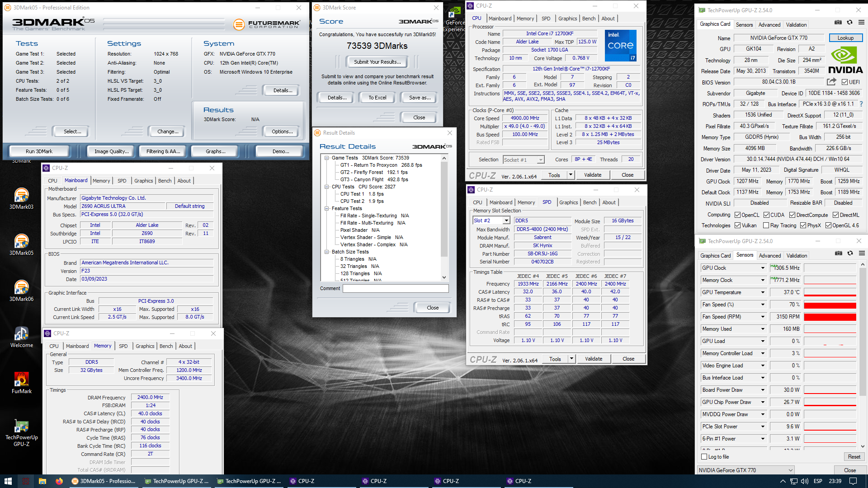Open the 3DMark05 desktop shortcut
Image resolution: width=868 pixels, height=488 pixels.
click(x=21, y=245)
